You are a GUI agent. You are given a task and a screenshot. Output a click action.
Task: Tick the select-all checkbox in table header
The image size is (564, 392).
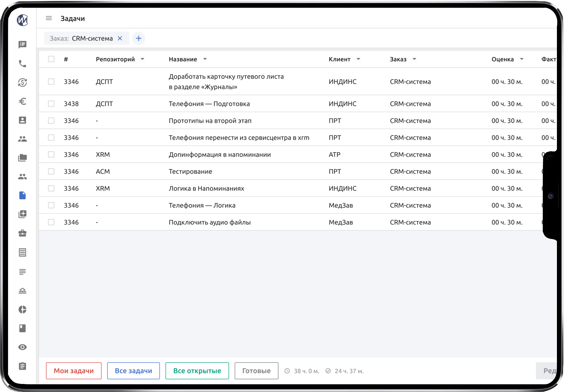[51, 59]
